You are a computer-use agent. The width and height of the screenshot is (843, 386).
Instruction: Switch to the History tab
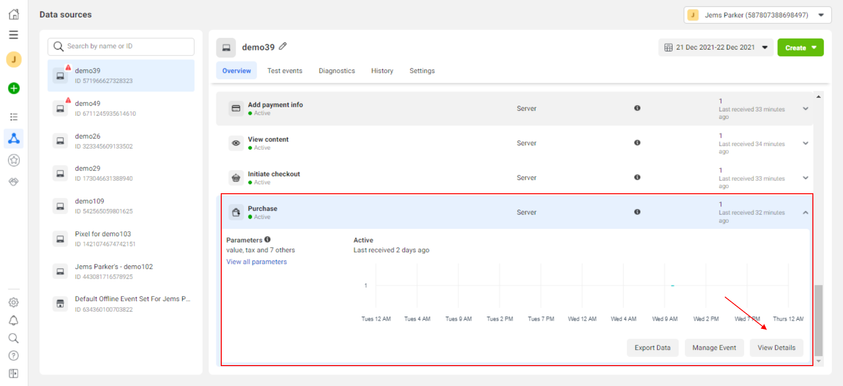(382, 70)
